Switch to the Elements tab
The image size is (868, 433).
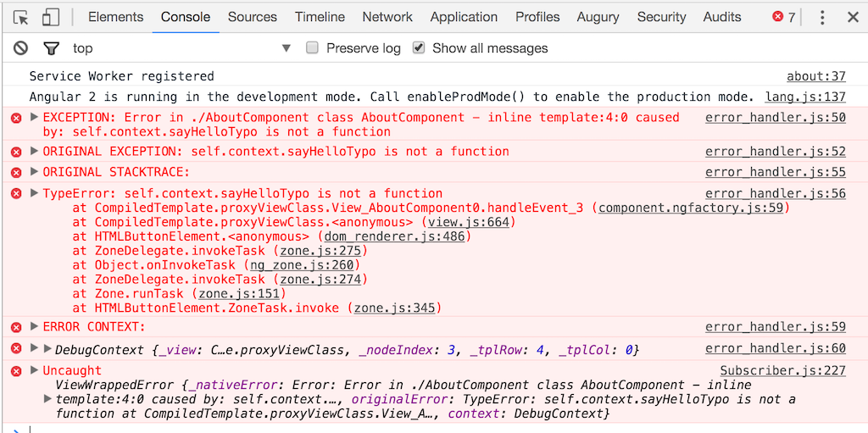coord(115,17)
